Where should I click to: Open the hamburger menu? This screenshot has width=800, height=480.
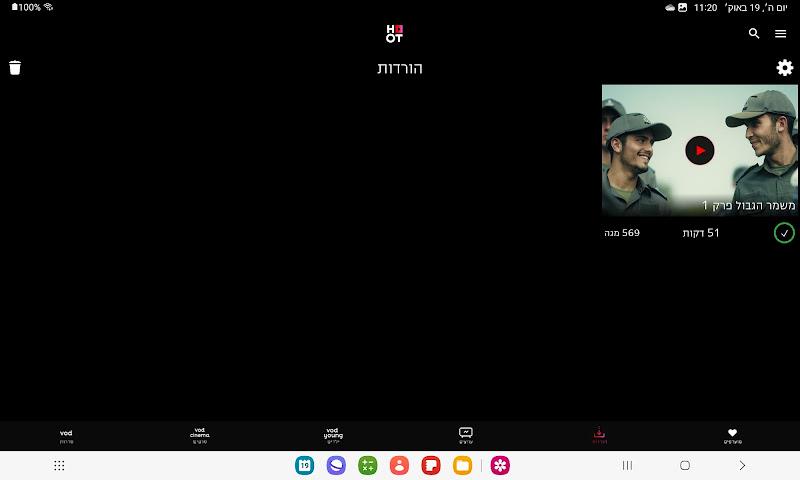(781, 33)
